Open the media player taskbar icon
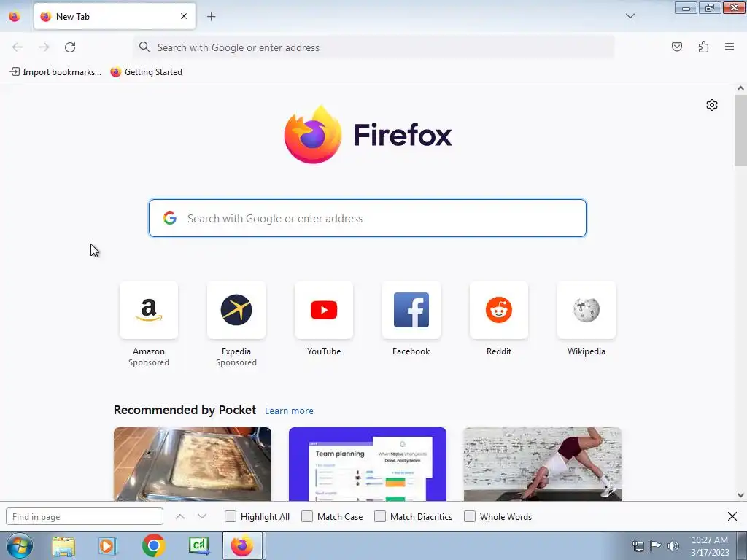Image resolution: width=747 pixels, height=560 pixels. point(108,546)
